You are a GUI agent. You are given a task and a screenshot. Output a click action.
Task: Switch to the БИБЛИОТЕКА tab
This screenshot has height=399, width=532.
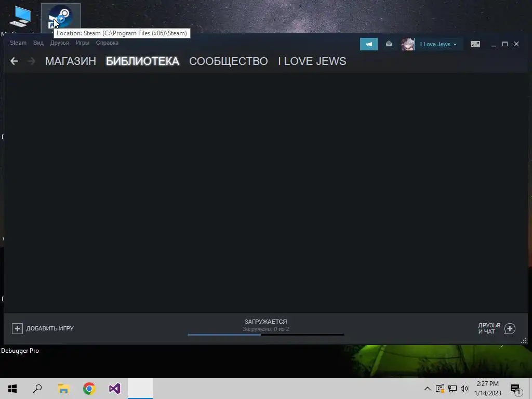click(x=142, y=61)
